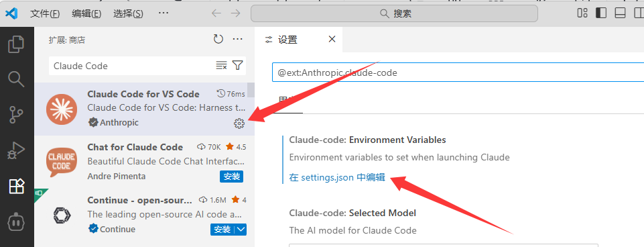Click the 搜索 command center box

point(394,13)
